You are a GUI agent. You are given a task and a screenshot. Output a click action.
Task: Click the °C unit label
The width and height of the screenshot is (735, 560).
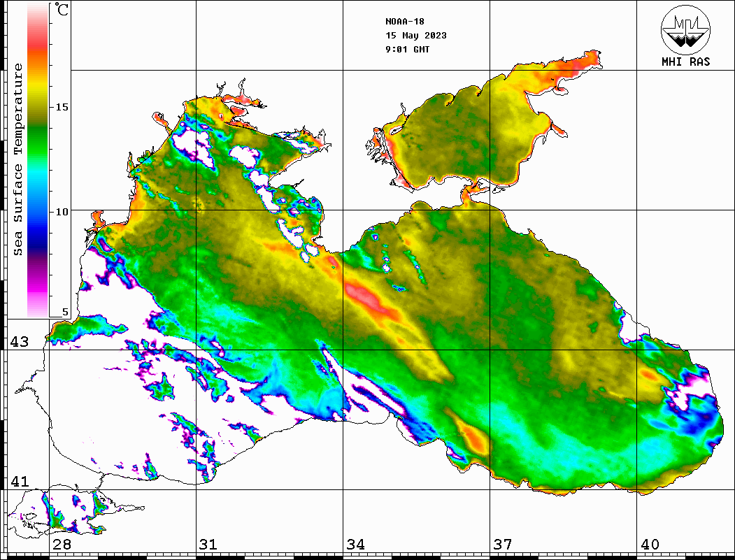[x=62, y=9]
